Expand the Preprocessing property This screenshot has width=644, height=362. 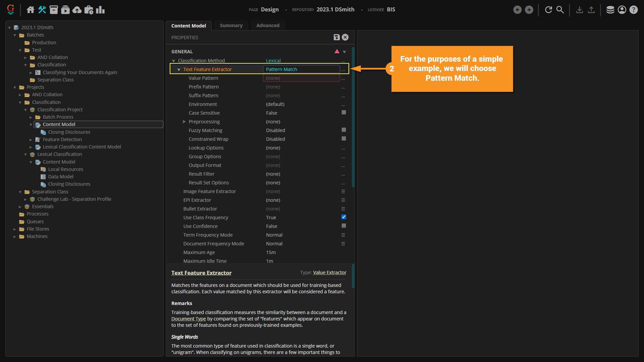184,122
